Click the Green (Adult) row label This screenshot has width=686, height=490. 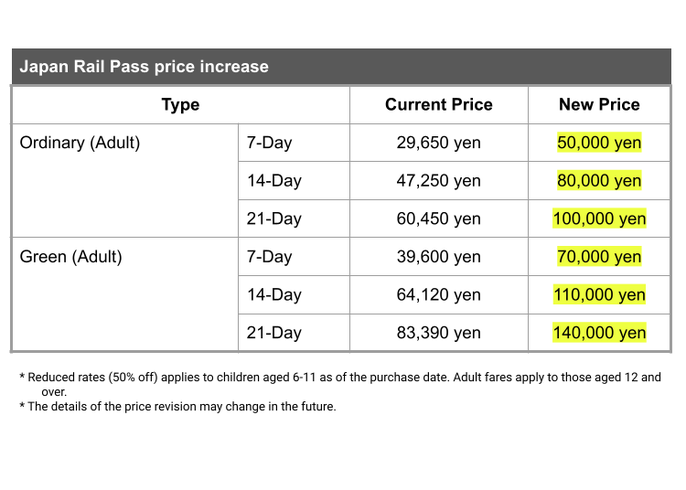point(71,257)
